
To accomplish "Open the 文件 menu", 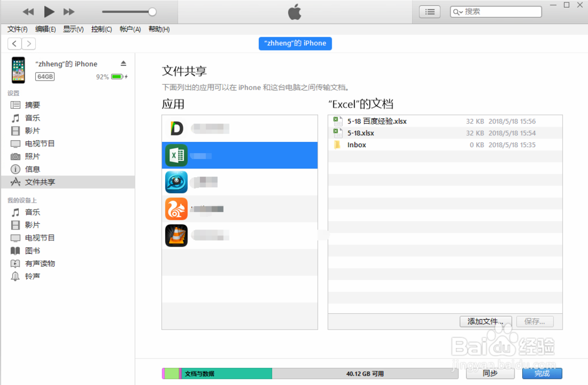I will pyautogui.click(x=16, y=28).
